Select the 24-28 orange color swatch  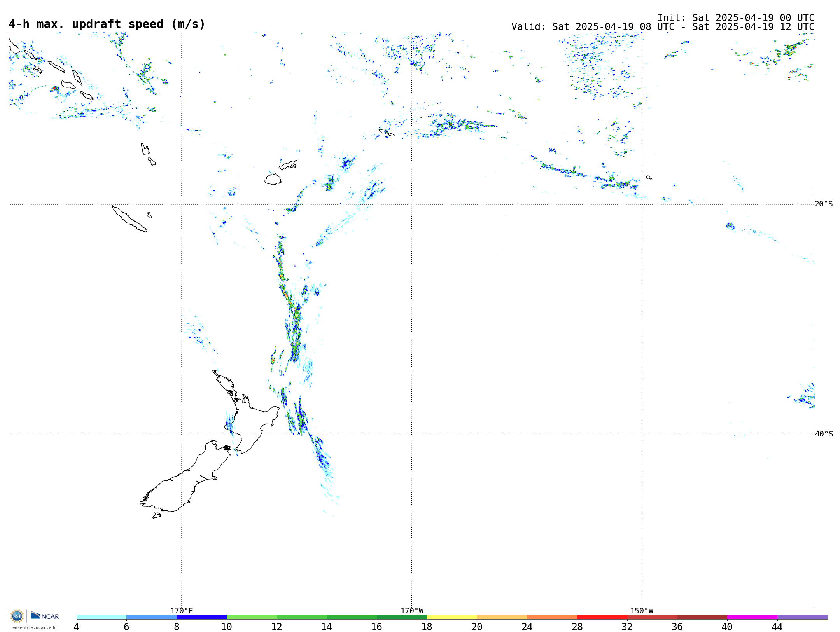[x=552, y=617]
